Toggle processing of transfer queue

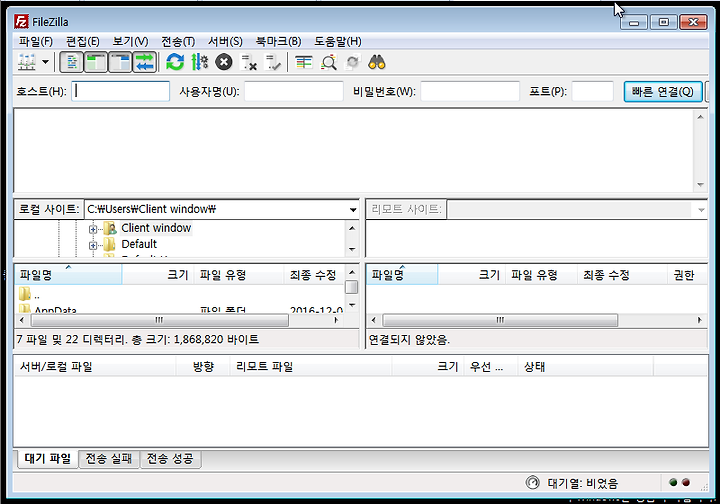click(200, 62)
